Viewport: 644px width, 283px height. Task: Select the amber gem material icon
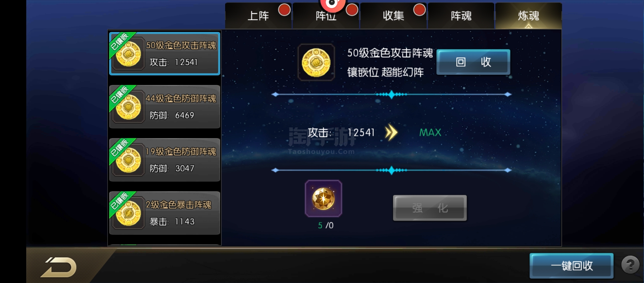pos(323,199)
